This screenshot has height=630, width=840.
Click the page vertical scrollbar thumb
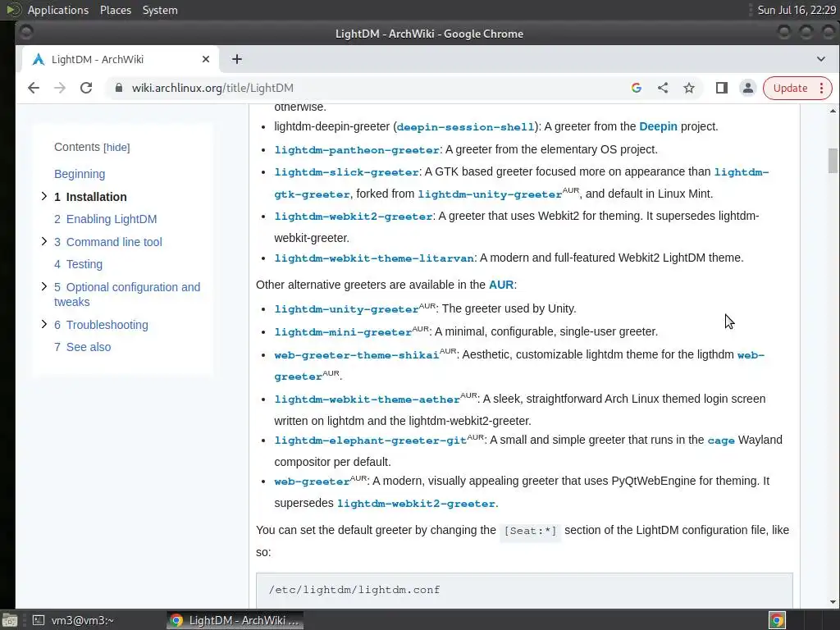833,161
